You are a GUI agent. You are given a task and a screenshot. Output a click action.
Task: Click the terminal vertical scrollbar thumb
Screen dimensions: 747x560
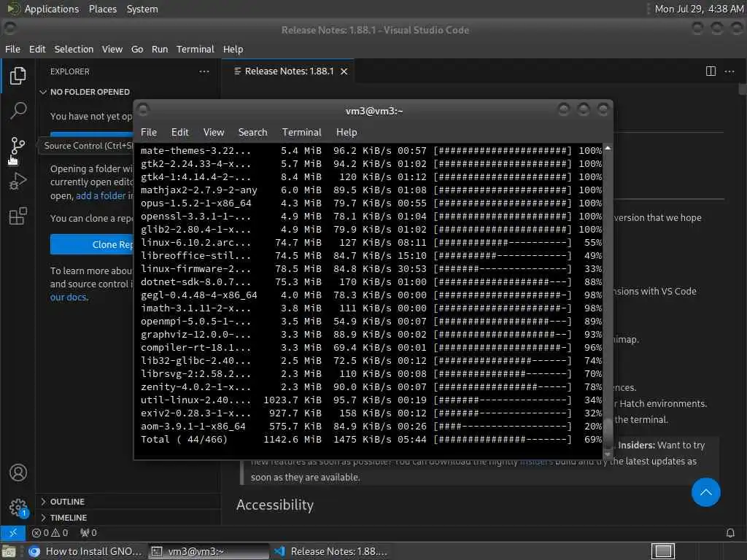(608, 433)
